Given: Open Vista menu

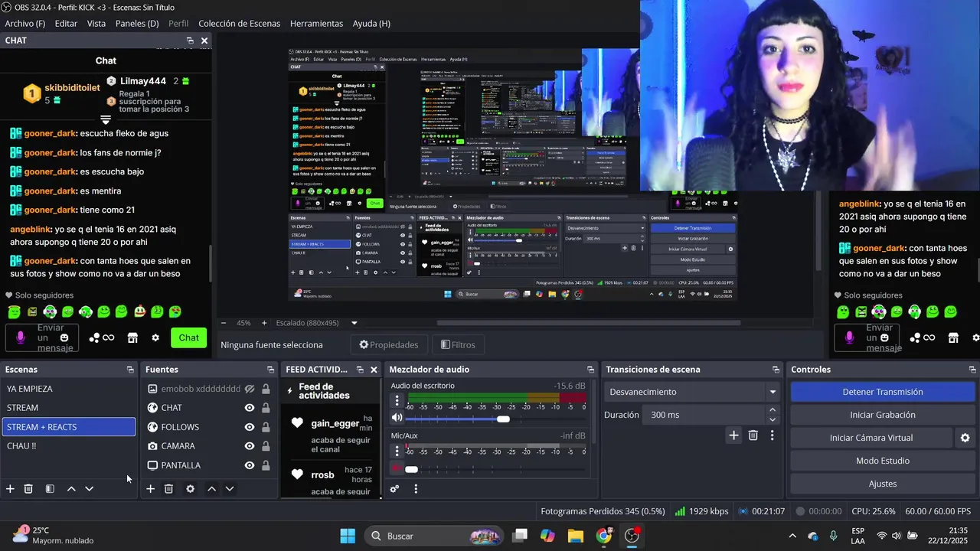Looking at the screenshot, I should coord(96,23).
